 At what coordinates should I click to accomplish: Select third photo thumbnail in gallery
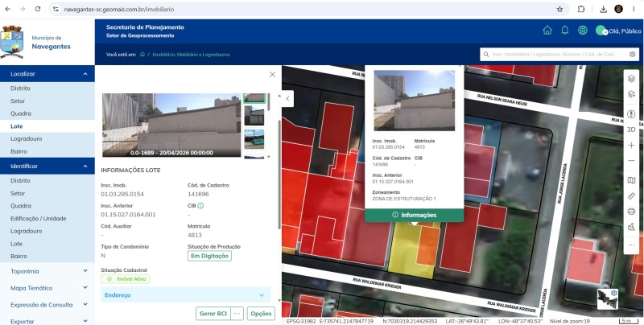pyautogui.click(x=254, y=139)
